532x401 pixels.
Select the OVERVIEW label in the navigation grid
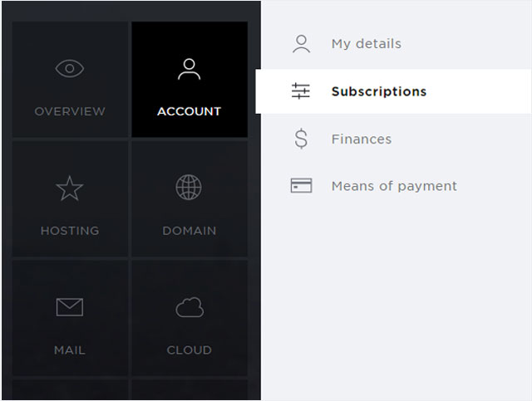click(70, 111)
